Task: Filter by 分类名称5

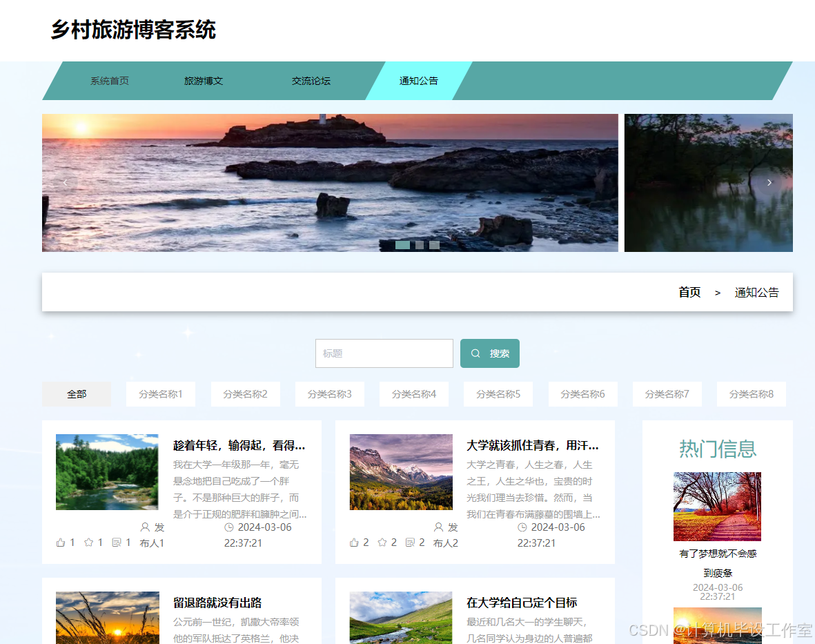Action: (x=498, y=394)
